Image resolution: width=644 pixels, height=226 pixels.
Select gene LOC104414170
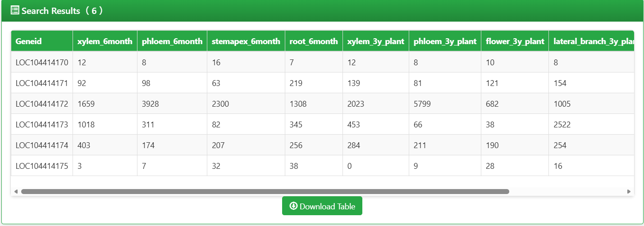click(x=42, y=63)
